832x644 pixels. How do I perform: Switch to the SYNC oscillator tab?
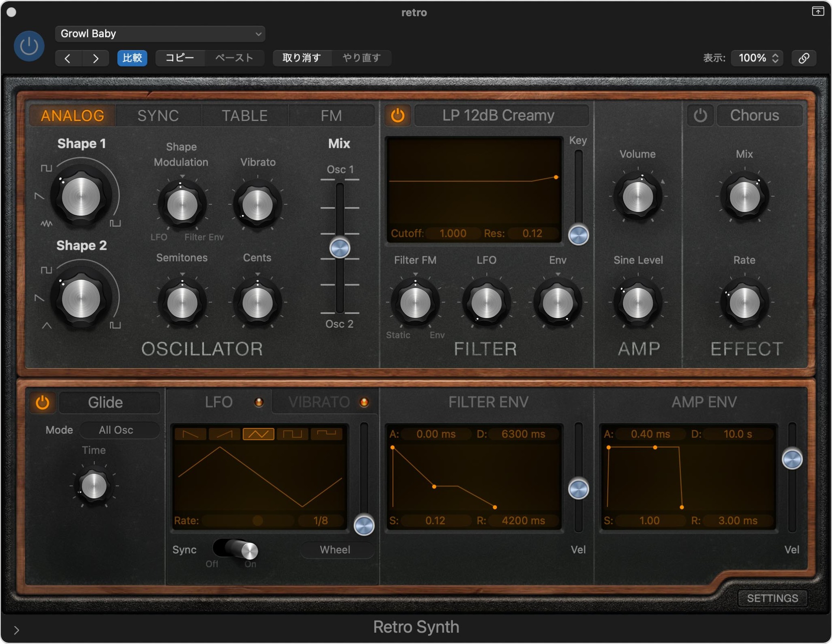tap(158, 116)
